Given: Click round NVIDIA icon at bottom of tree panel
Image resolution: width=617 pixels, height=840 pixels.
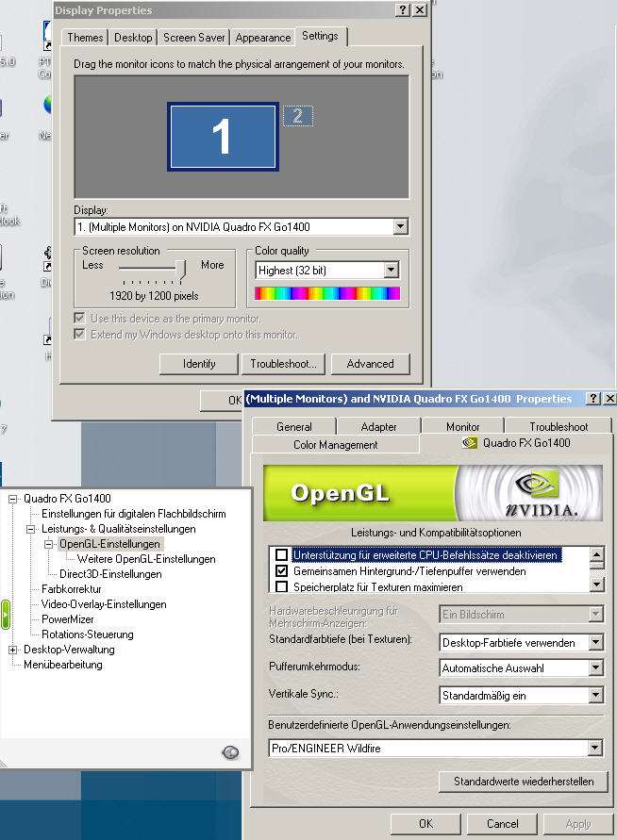Looking at the screenshot, I should (230, 752).
